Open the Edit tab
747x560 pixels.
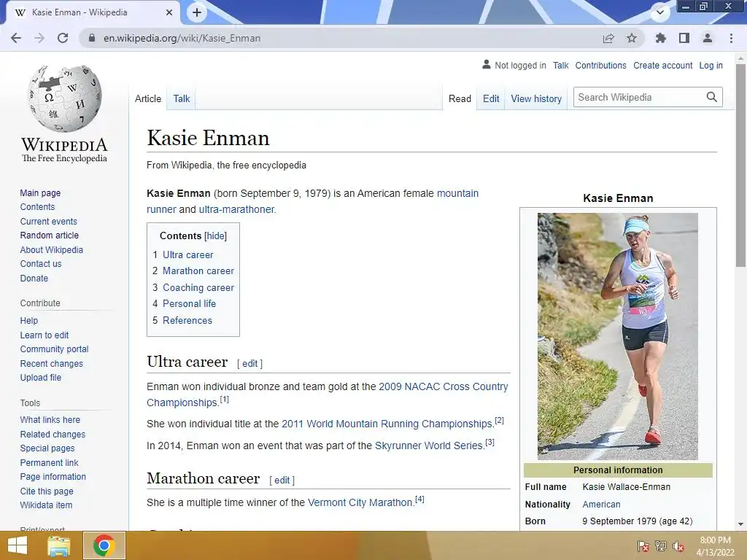tap(491, 98)
